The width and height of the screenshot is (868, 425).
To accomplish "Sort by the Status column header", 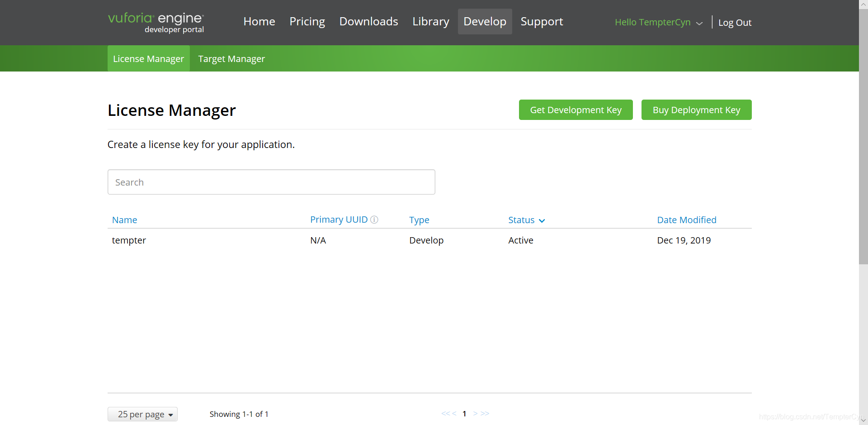I will coord(521,220).
